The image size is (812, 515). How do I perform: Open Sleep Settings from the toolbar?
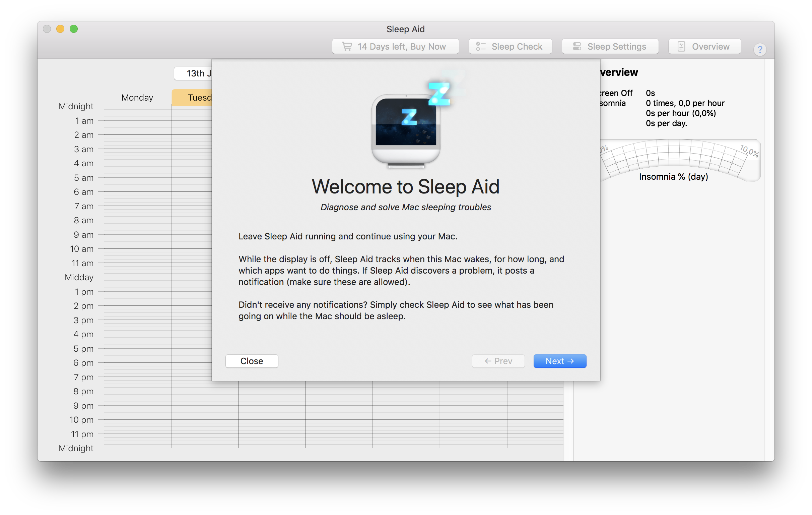pos(610,46)
